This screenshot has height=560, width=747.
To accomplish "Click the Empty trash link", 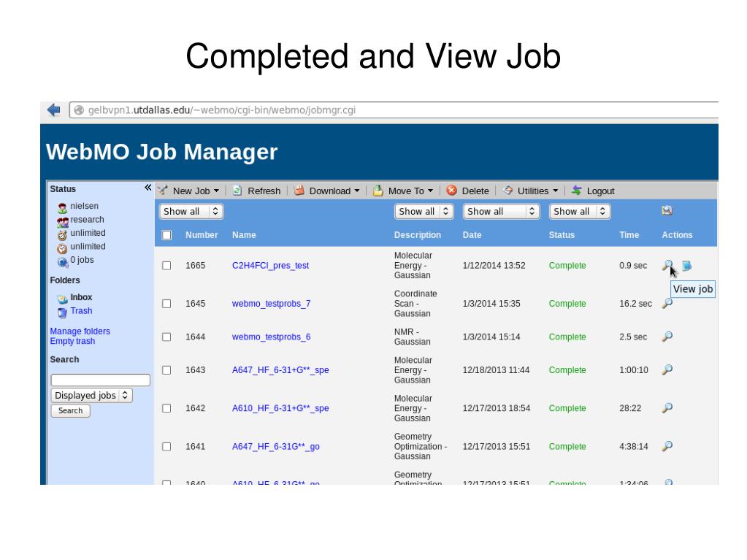I will pos(72,341).
